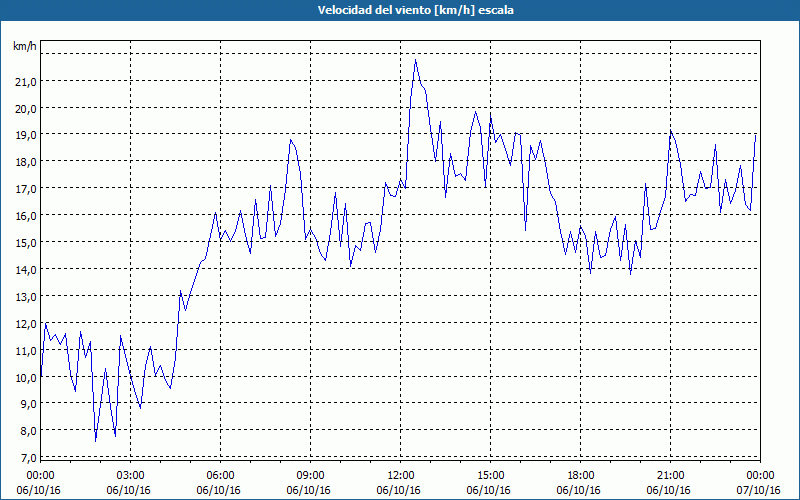Click the 12,0 y-axis value
The width and height of the screenshot is (800, 500).
click(26, 323)
